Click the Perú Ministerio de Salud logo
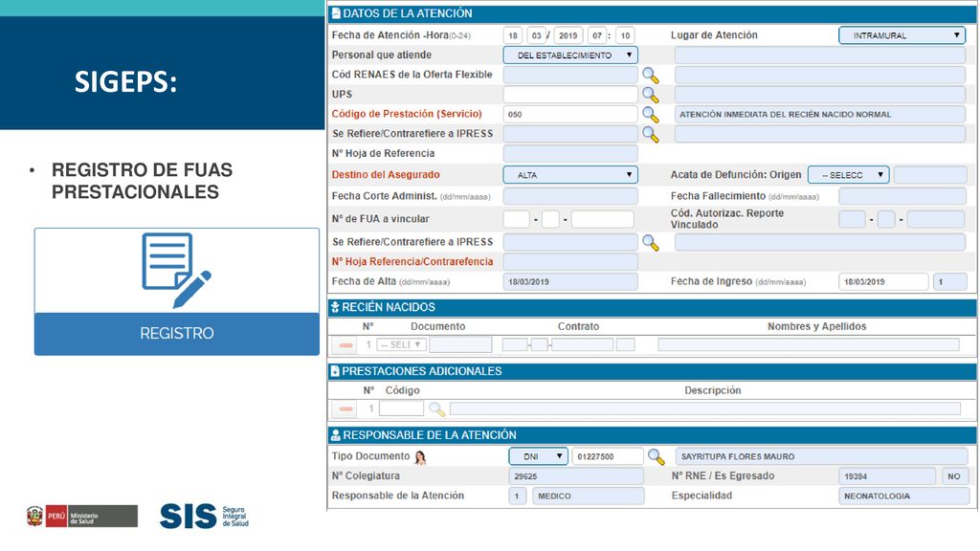Screen dimensions: 980x551 click(82, 516)
